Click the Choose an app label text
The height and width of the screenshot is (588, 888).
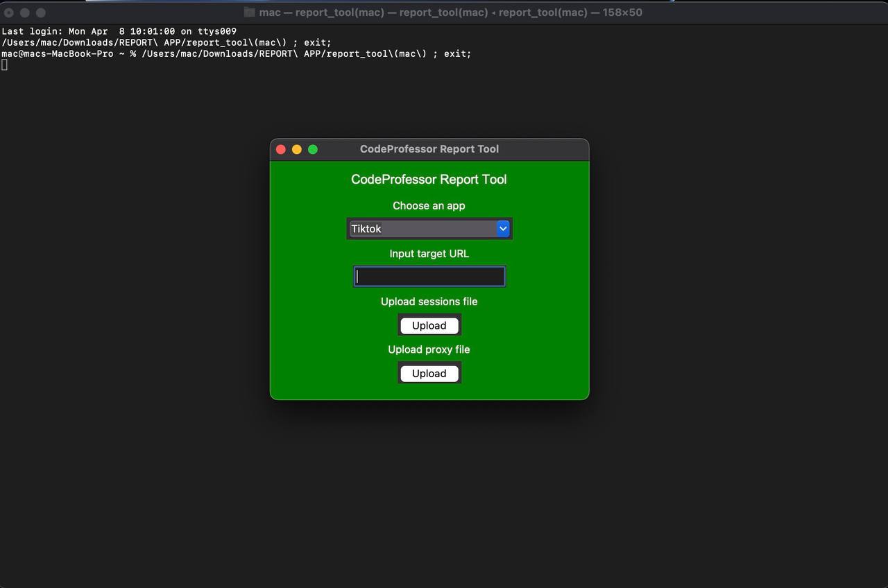point(429,205)
